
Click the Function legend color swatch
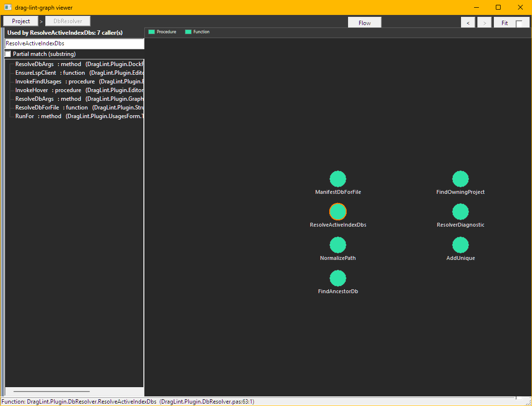click(x=188, y=32)
